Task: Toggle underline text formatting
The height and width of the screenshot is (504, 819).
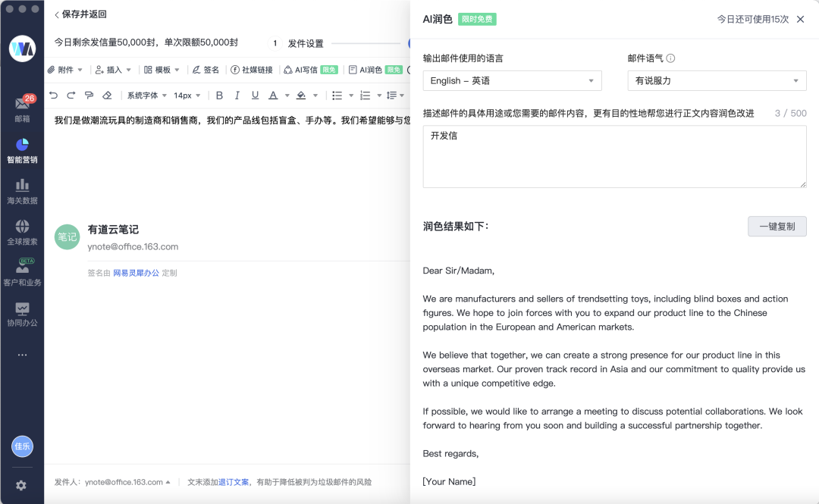Action: [255, 95]
